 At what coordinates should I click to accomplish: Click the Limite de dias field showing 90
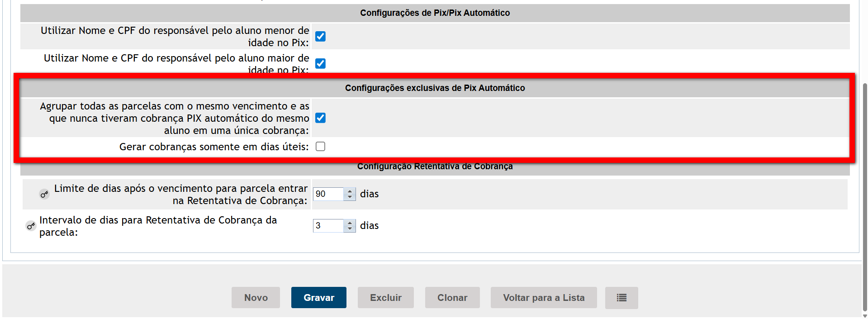click(x=328, y=194)
